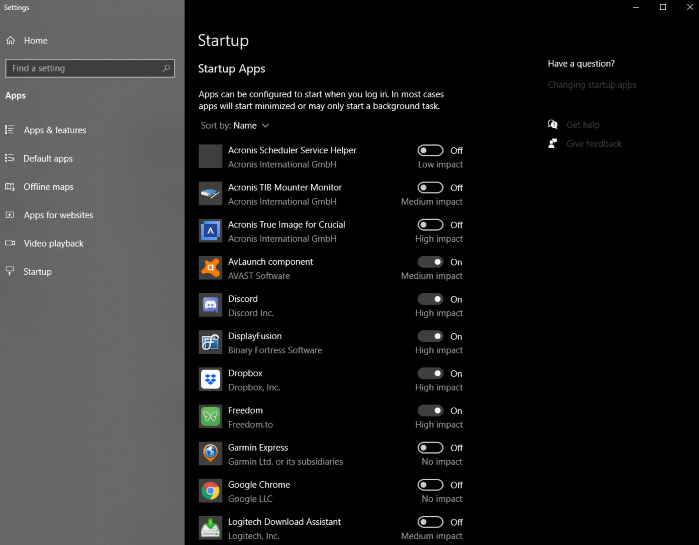Click the Google LLC publisher text
This screenshot has height=545, width=699.
[x=250, y=499]
